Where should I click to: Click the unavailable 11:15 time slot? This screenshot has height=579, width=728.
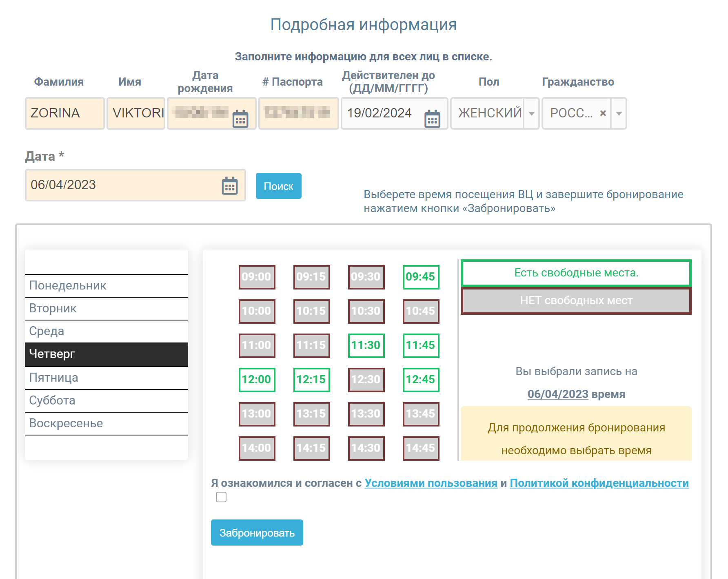tap(311, 345)
